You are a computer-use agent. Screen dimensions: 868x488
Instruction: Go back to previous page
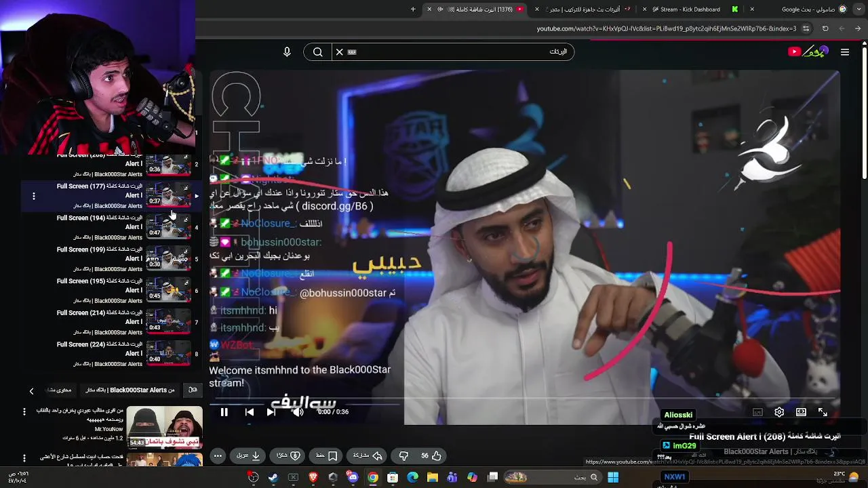tap(858, 28)
